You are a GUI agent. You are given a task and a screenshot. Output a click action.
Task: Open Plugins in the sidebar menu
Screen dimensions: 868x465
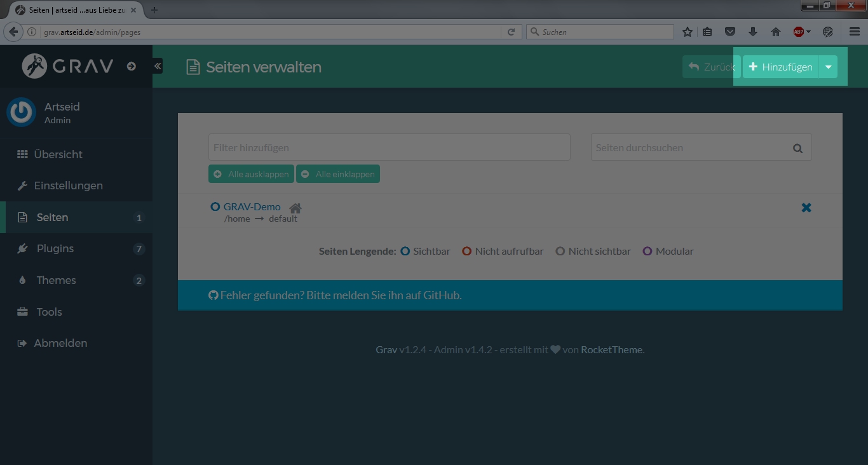click(55, 248)
